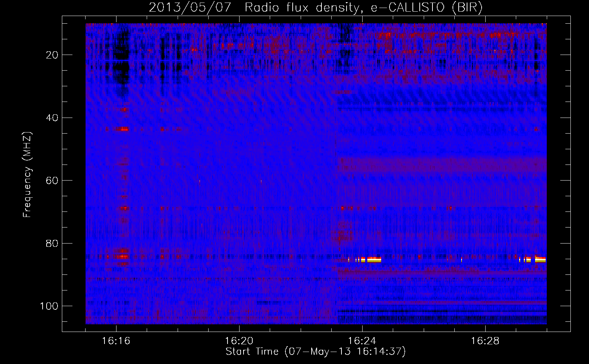Click the plot title 'Radio flux density, e-CALLISTO (BIR)'
Image resolution: width=589 pixels, height=364 pixels.
(363, 7)
